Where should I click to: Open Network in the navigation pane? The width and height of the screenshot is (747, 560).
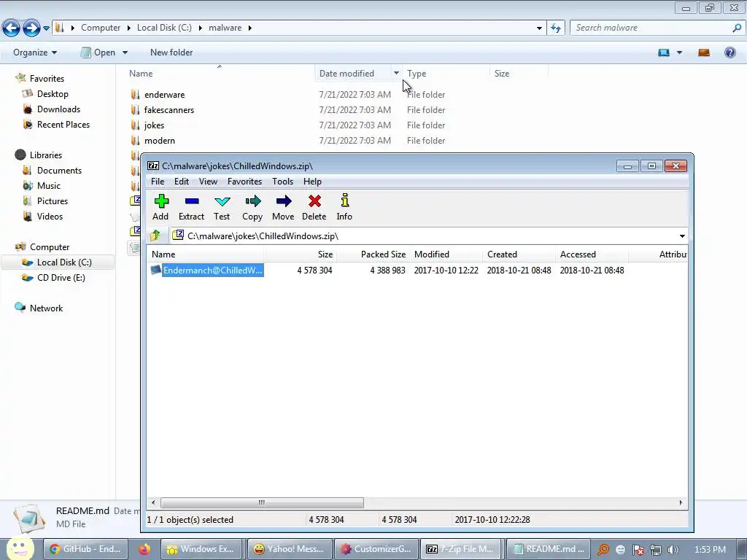[46, 308]
